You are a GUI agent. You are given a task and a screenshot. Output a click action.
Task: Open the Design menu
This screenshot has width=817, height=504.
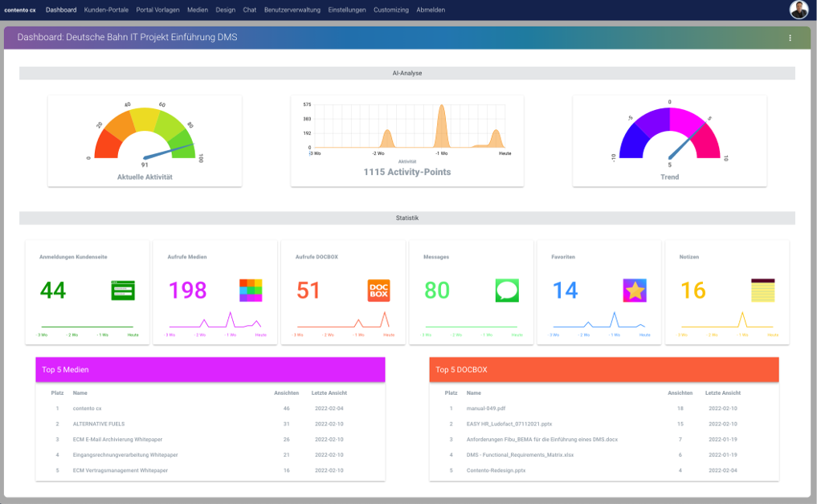pos(226,10)
